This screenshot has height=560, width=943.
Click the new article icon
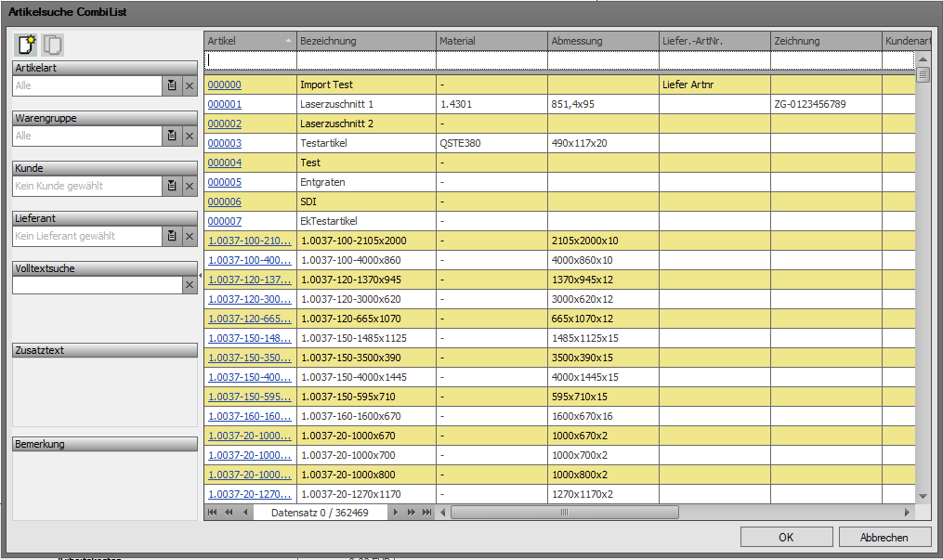[x=26, y=45]
